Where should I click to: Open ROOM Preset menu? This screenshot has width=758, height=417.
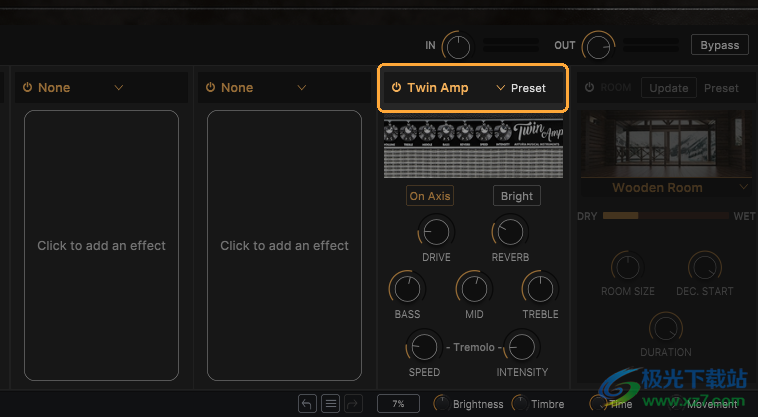click(x=721, y=88)
